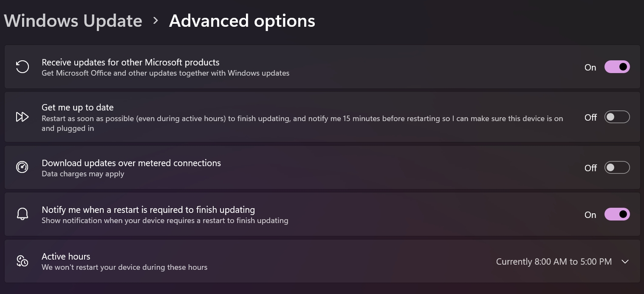Click the gauge icon for metered connections
Image resolution: width=644 pixels, height=294 pixels.
(22, 167)
